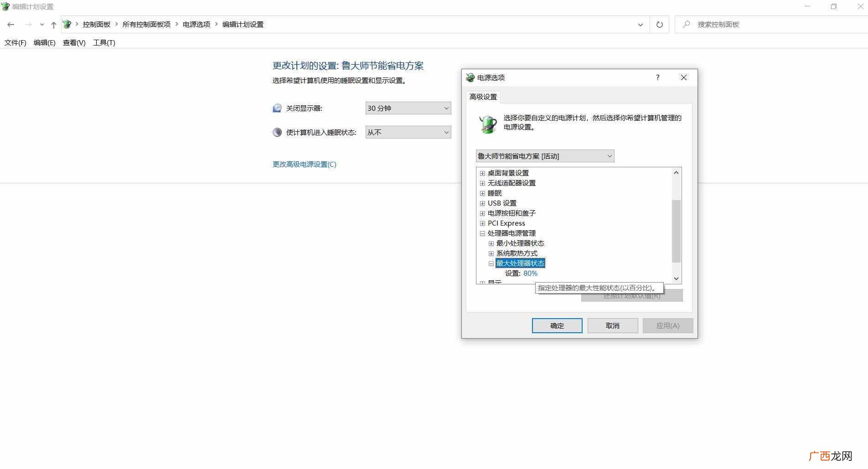
Task: Expand 系统散热方式 node
Action: pos(491,253)
